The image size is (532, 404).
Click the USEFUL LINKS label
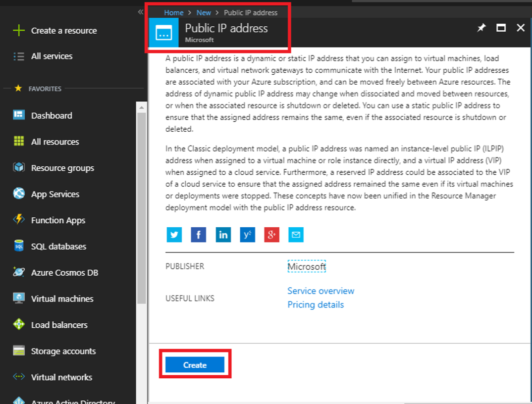190,298
